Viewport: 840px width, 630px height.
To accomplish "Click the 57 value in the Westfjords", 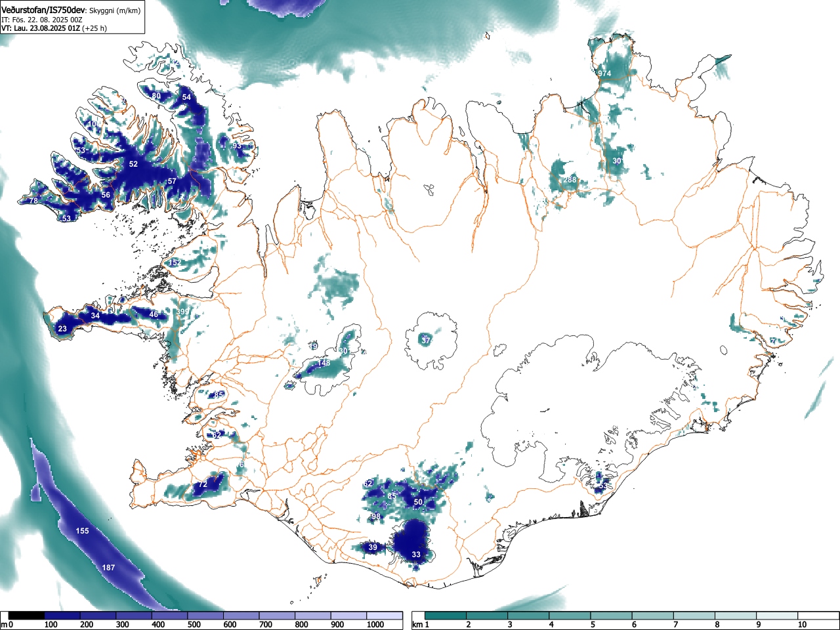I will click(172, 181).
